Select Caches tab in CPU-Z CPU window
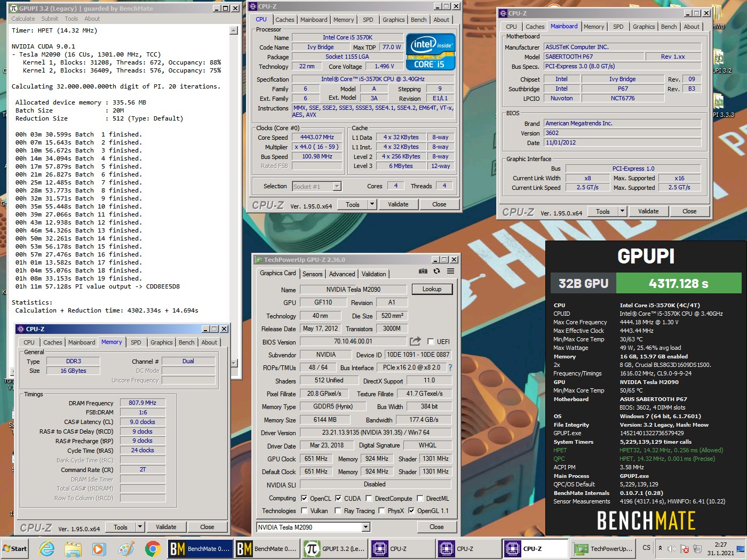The height and width of the screenshot is (560, 747). click(x=285, y=20)
